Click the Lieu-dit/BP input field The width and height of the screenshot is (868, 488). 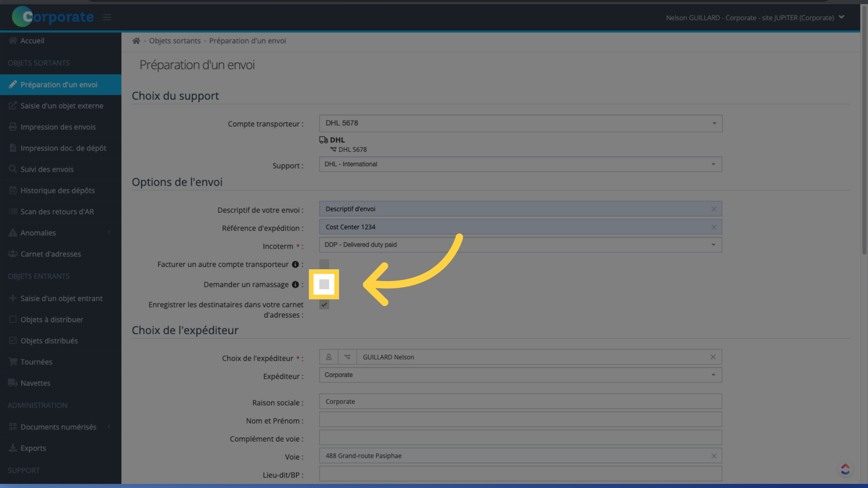click(x=520, y=474)
